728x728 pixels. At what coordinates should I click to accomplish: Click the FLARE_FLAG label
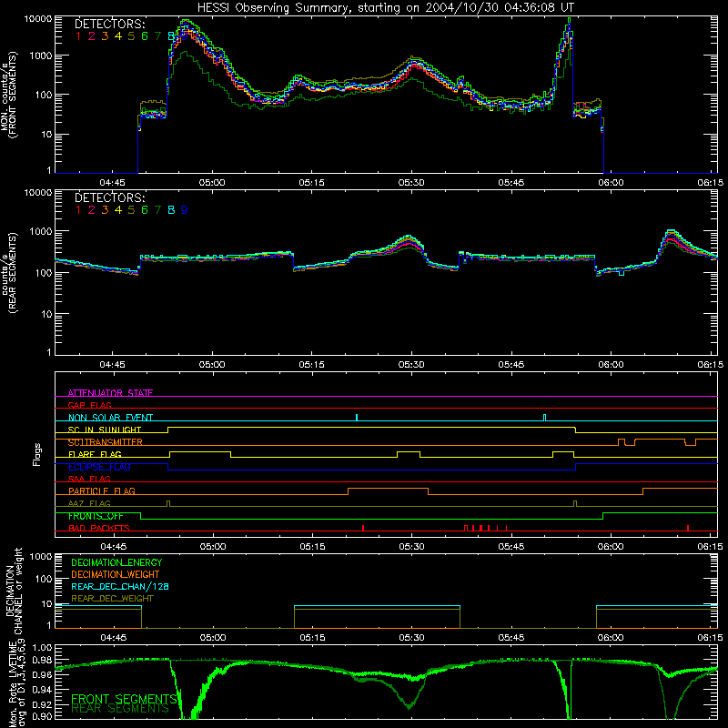95,454
